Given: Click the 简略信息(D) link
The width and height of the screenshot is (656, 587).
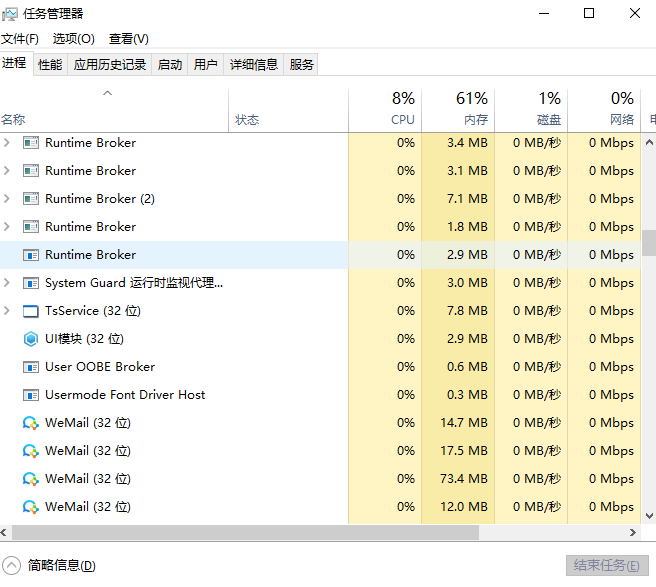Looking at the screenshot, I should click(62, 566).
